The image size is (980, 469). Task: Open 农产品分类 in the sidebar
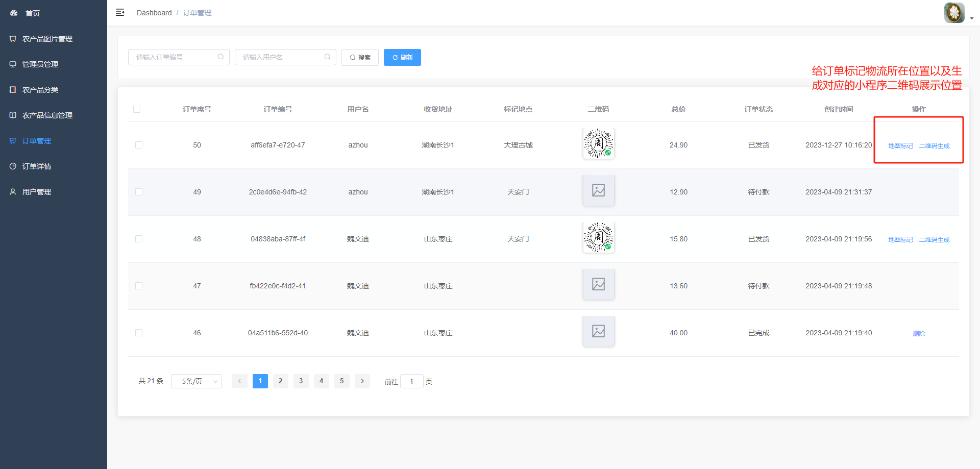pyautogui.click(x=40, y=90)
